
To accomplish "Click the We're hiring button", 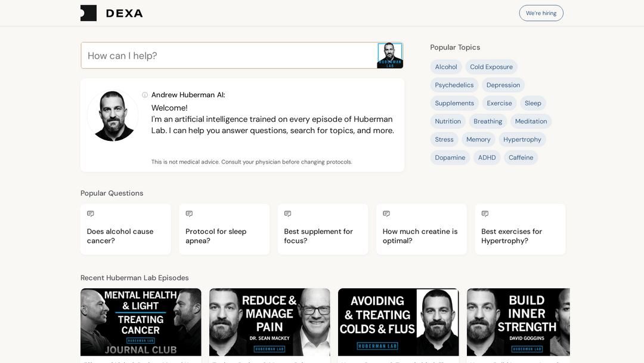I will pos(541,13).
